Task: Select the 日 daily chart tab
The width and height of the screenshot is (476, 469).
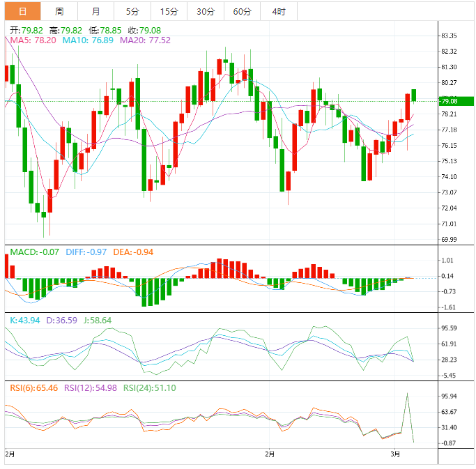Action: (23, 12)
